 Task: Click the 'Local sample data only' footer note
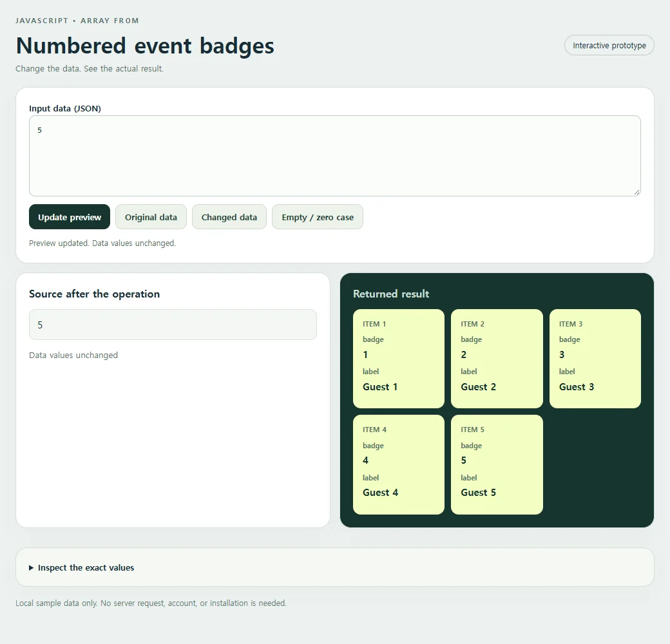pos(151,603)
